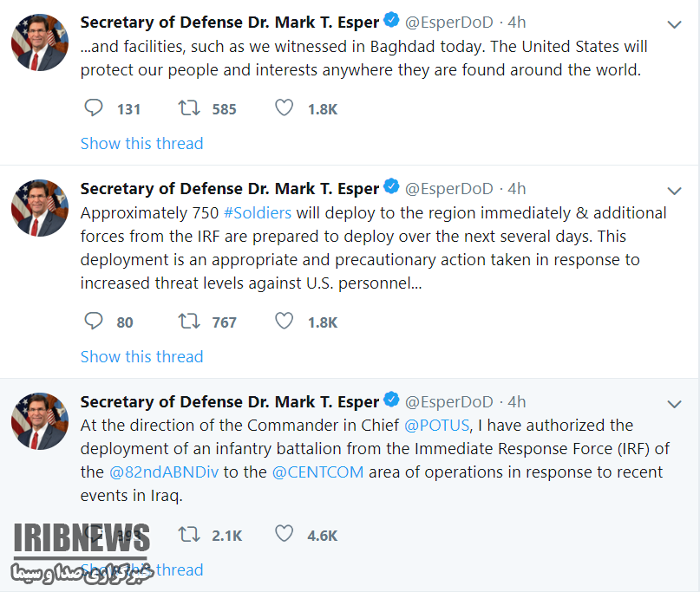The width and height of the screenshot is (700, 592).
Task: Reply to the 750 Soldiers tweet
Action: (x=94, y=322)
